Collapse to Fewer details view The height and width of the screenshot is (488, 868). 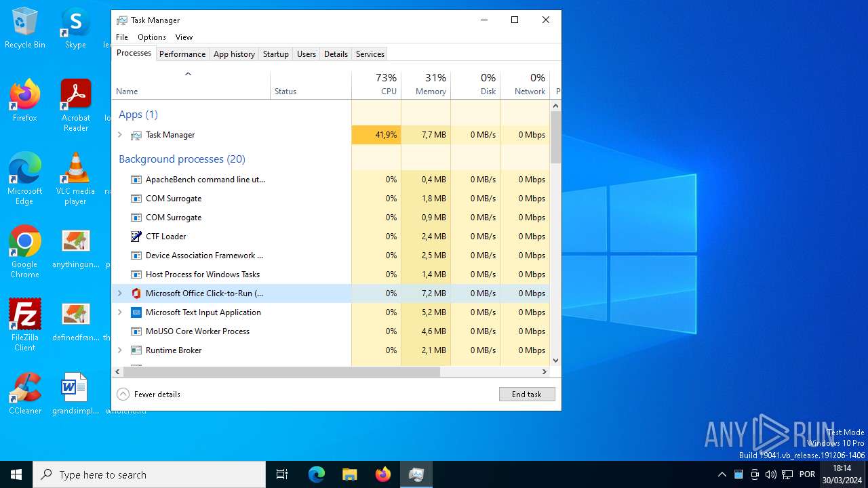(149, 394)
